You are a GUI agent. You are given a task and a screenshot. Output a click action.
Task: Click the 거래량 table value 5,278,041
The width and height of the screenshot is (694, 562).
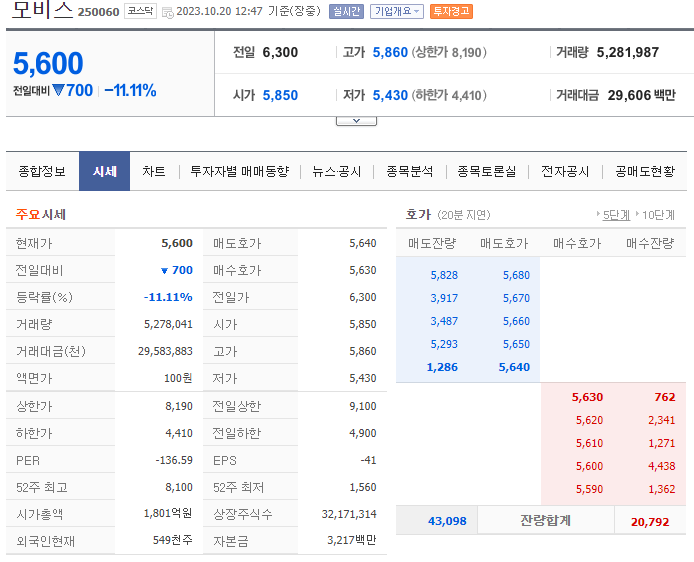[x=168, y=324]
